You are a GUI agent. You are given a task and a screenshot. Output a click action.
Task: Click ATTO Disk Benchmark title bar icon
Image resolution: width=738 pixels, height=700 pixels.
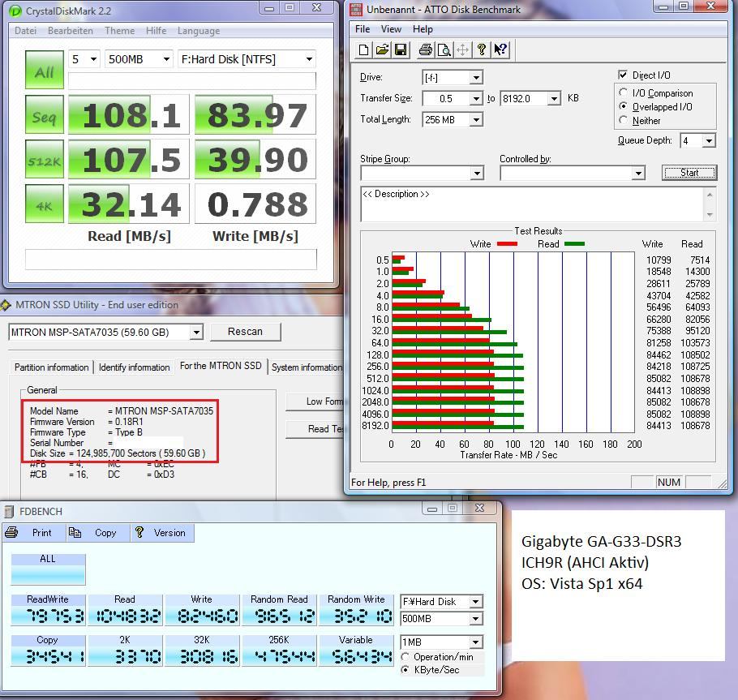pyautogui.click(x=356, y=9)
